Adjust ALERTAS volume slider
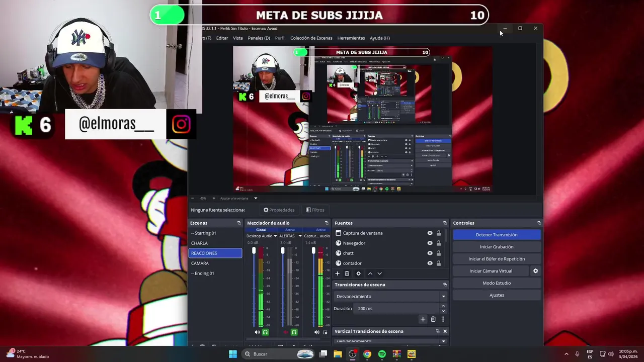Screen dimensions: 644x362 click(x=283, y=250)
